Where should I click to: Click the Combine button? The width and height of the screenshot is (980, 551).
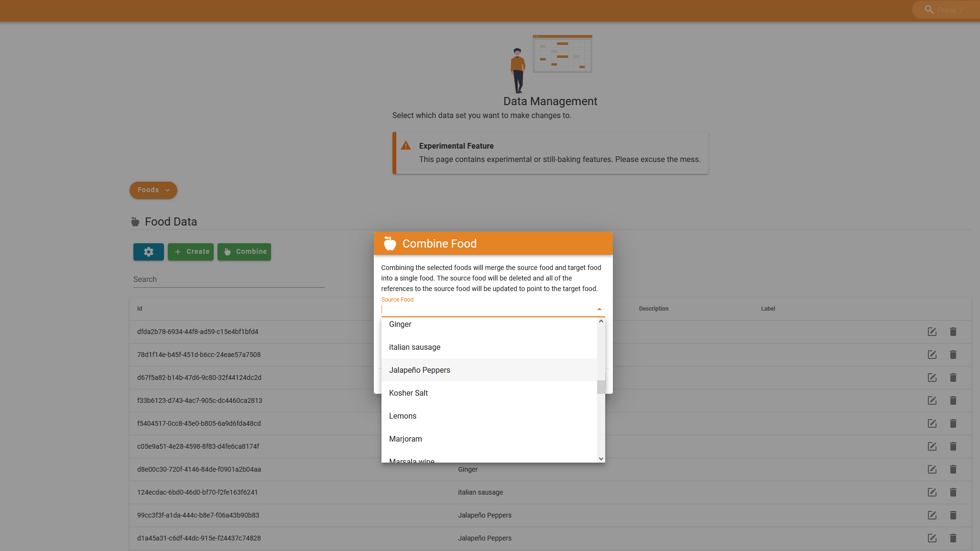(x=244, y=251)
